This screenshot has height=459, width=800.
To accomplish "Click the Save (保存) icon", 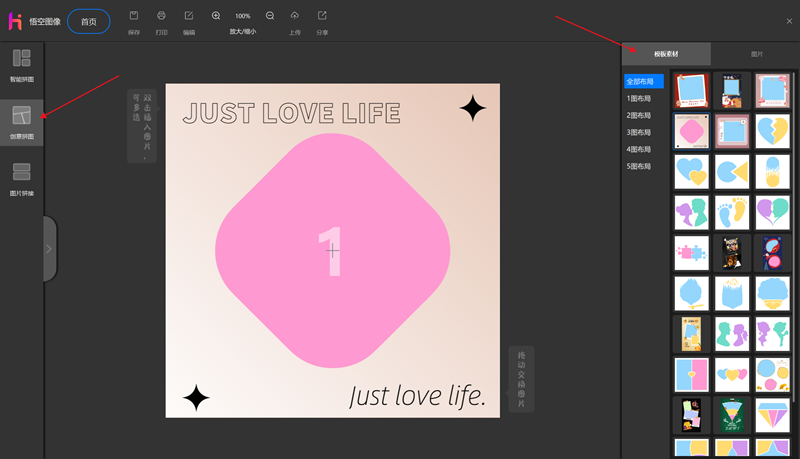I will click(134, 16).
